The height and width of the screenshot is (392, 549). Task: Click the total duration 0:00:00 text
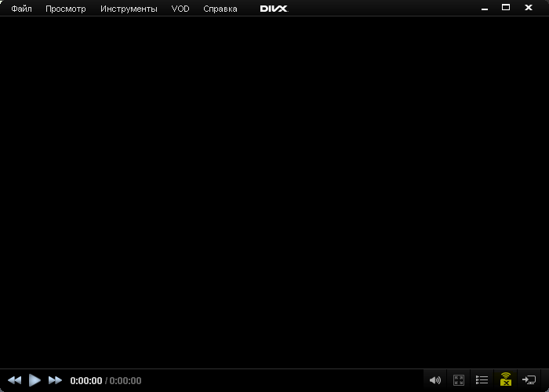[x=125, y=380]
